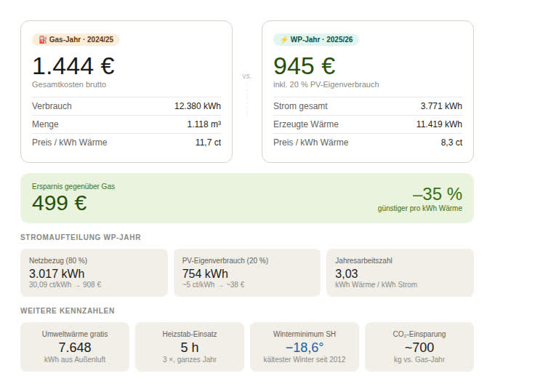Viewport: 535px width, 392px height.
Task: Click the 12.380 kWh consumption value
Action: coord(198,106)
